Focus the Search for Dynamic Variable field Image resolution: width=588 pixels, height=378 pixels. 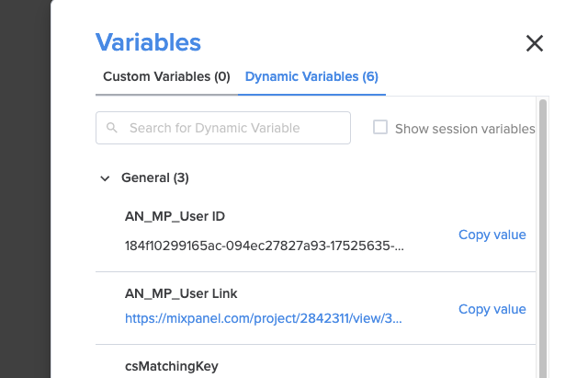[x=223, y=128]
